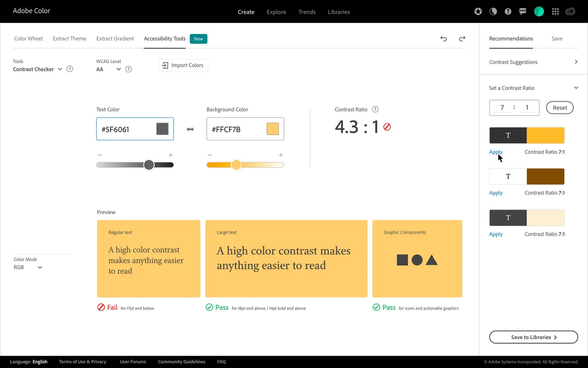588x368 pixels.
Task: Click the background color swatch
Action: click(272, 129)
